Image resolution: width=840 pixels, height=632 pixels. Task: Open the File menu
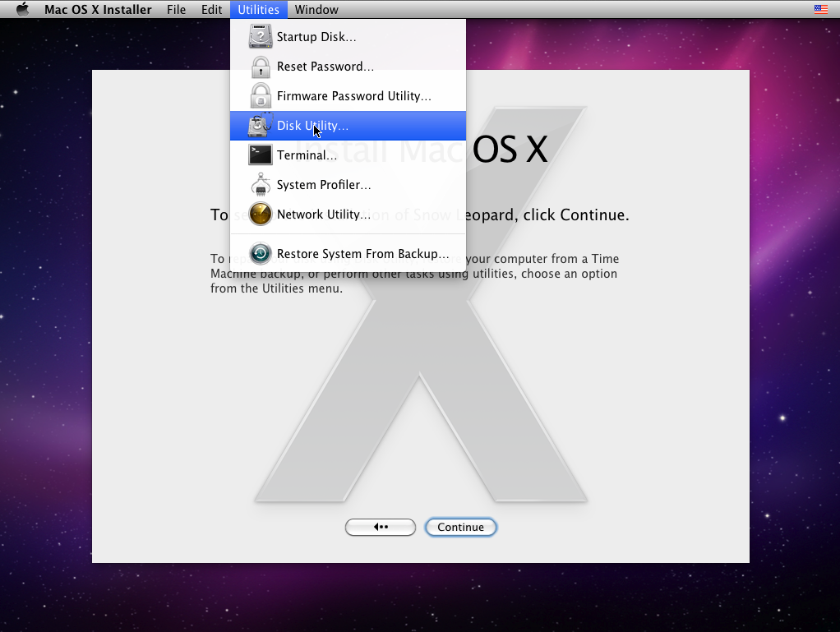tap(176, 9)
